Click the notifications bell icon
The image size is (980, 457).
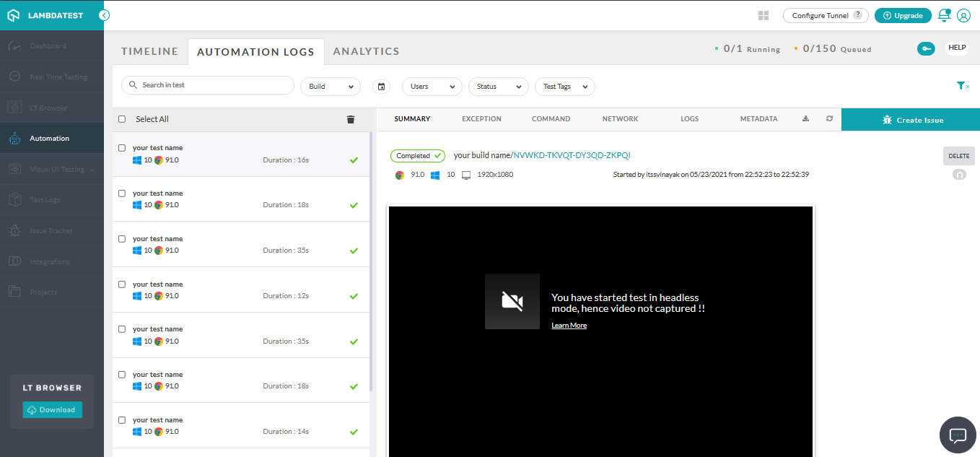coord(943,15)
